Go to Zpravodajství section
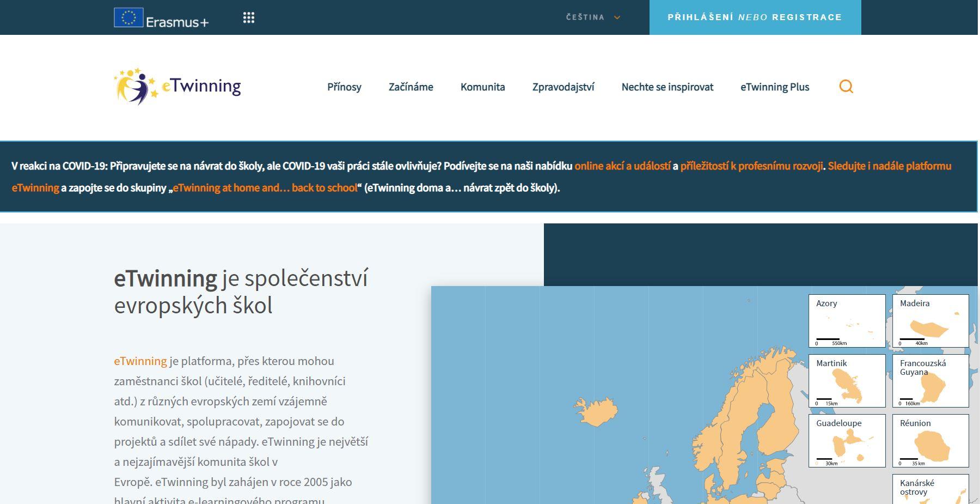This screenshot has height=504, width=980. click(563, 87)
